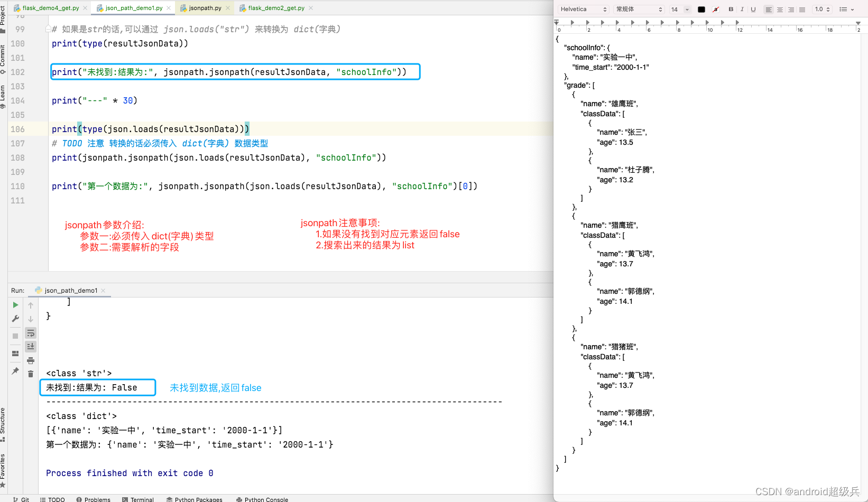Print console output with printer icon

click(31, 360)
